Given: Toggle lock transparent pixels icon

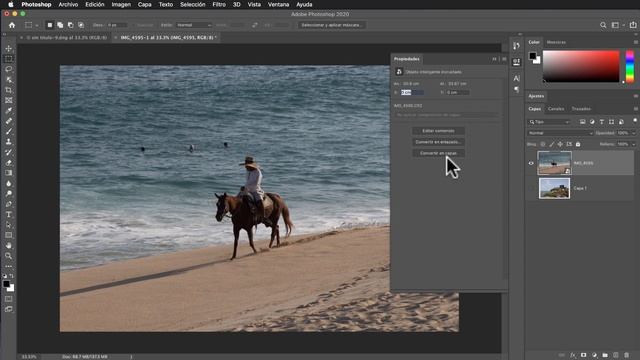Looking at the screenshot, I should 543,144.
